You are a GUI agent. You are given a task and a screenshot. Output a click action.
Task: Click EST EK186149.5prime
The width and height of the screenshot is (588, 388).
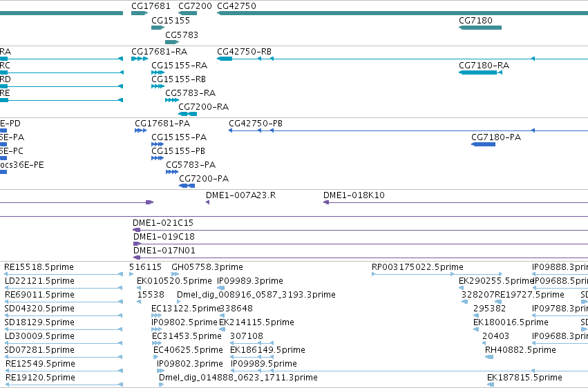tap(268, 350)
